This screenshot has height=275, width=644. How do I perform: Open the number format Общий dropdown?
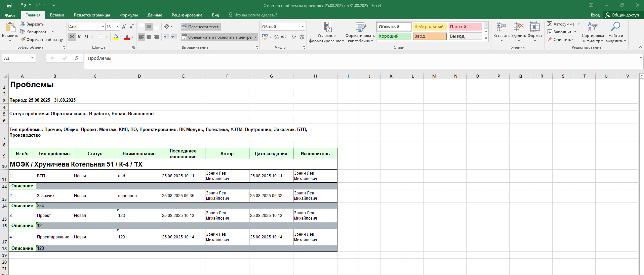(x=303, y=27)
